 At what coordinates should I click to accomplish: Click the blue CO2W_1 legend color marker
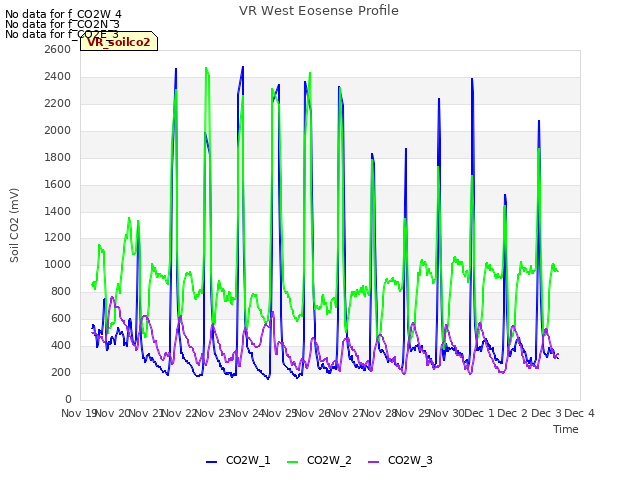click(211, 462)
